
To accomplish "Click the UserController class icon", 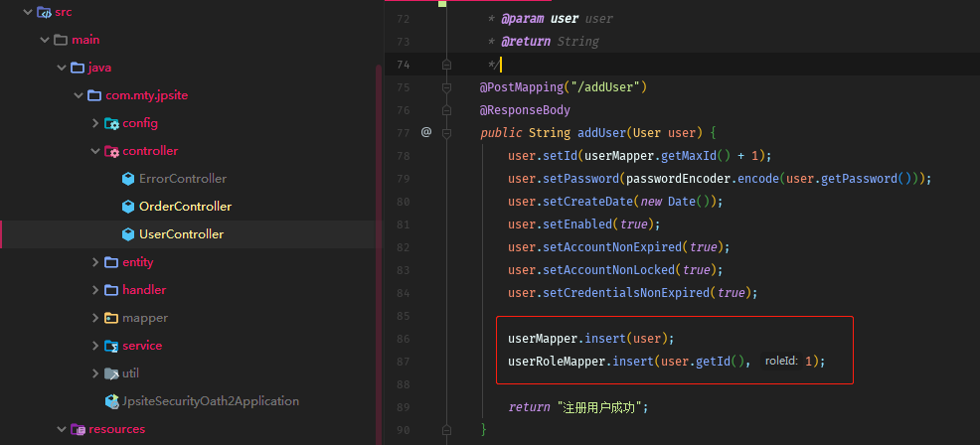I will click(128, 234).
